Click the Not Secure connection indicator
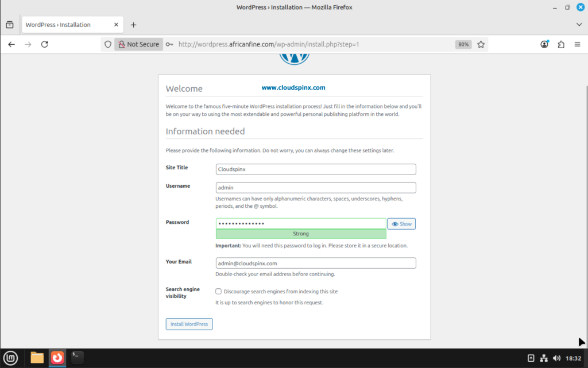The height and width of the screenshot is (368, 588). [x=139, y=44]
